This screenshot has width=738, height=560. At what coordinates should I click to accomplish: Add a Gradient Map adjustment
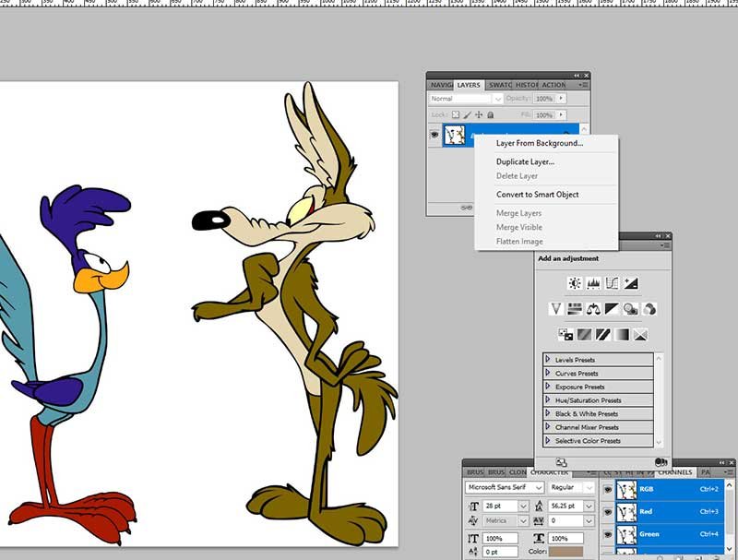click(x=622, y=335)
